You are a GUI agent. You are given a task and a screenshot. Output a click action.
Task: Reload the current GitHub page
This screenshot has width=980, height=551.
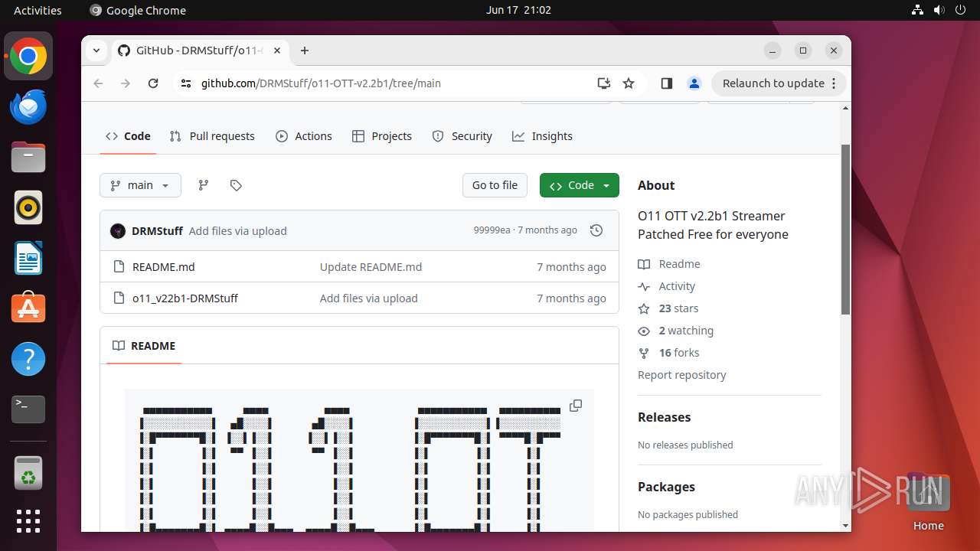pyautogui.click(x=153, y=83)
